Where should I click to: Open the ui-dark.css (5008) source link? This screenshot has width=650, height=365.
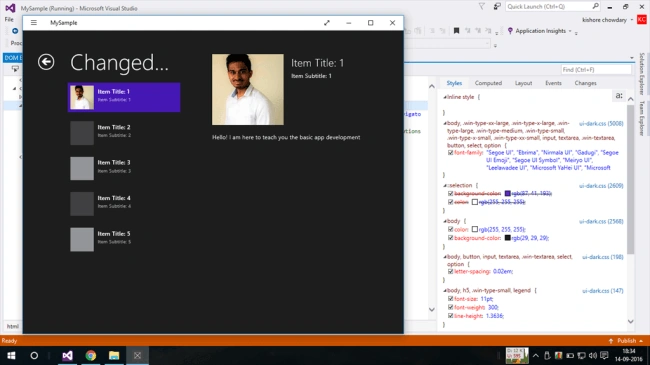pyautogui.click(x=601, y=123)
